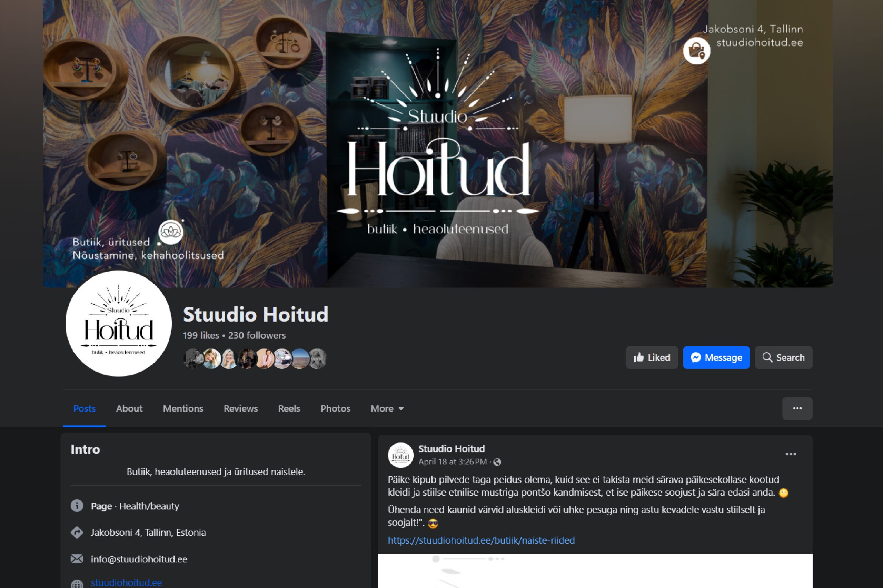Click the envelope icon beside the email address
883x588 pixels.
click(77, 559)
